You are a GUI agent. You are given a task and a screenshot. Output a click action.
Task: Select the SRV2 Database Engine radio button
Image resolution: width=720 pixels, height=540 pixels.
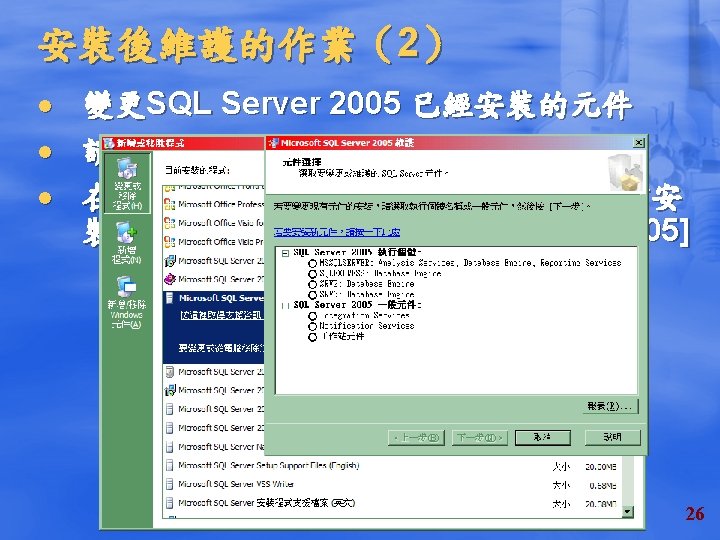click(312, 285)
